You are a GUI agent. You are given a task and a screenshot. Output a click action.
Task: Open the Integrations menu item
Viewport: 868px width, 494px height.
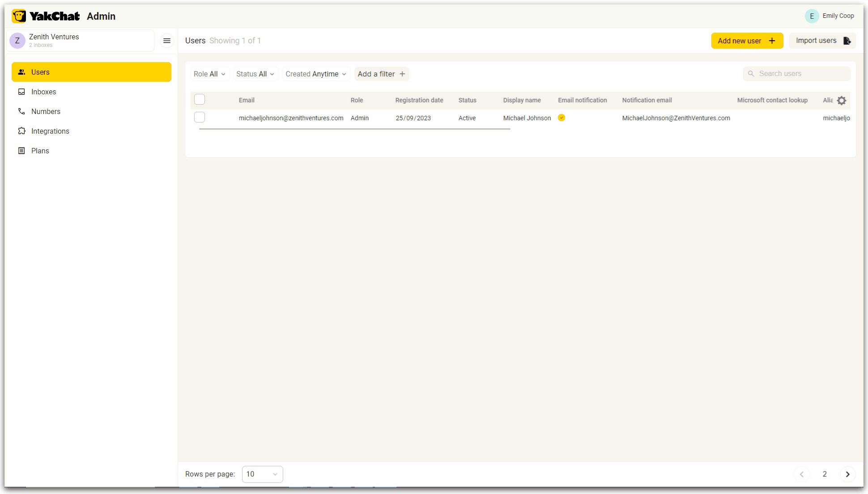[x=91, y=131]
